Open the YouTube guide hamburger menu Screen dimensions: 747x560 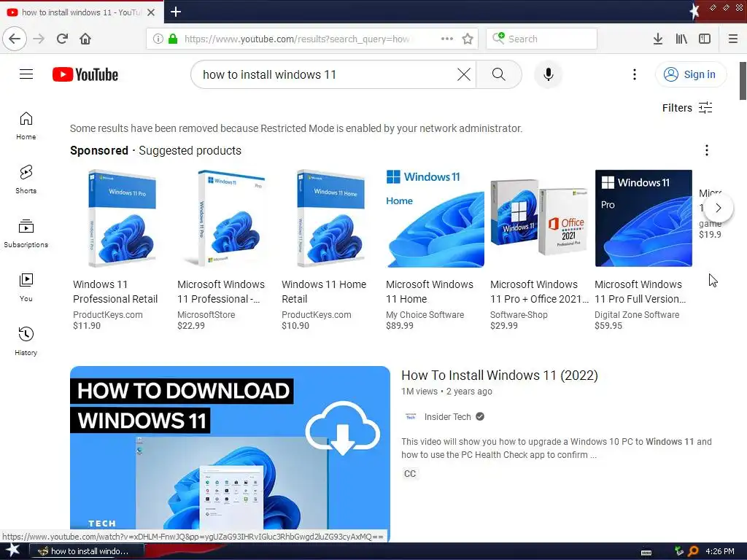tap(26, 74)
